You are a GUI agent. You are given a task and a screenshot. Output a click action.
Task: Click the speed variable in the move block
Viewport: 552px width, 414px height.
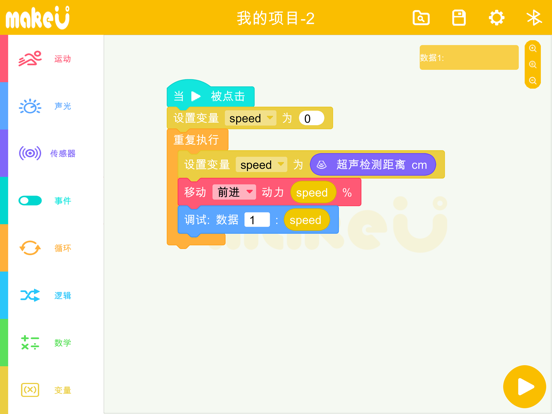(312, 192)
